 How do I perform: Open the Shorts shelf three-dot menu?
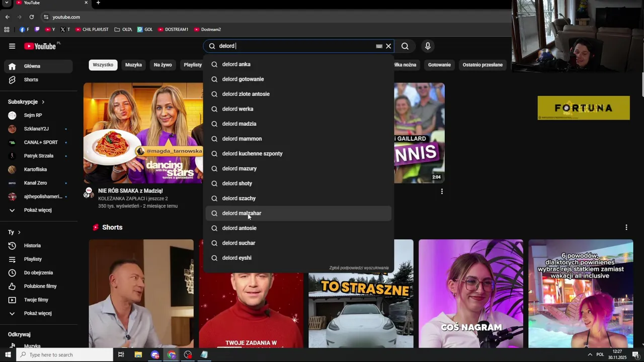[x=626, y=227]
